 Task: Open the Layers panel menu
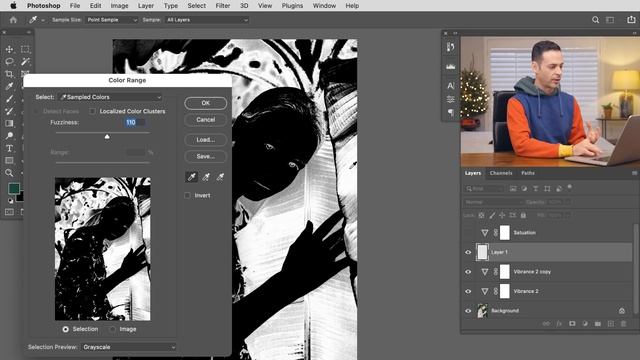pos(634,173)
